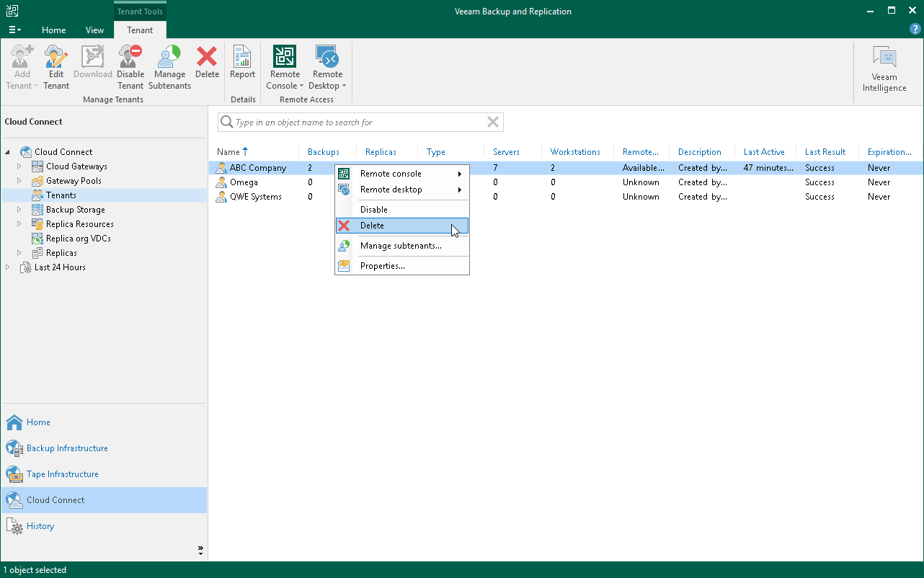924x578 pixels.
Task: Click the help question mark icon
Action: (915, 30)
